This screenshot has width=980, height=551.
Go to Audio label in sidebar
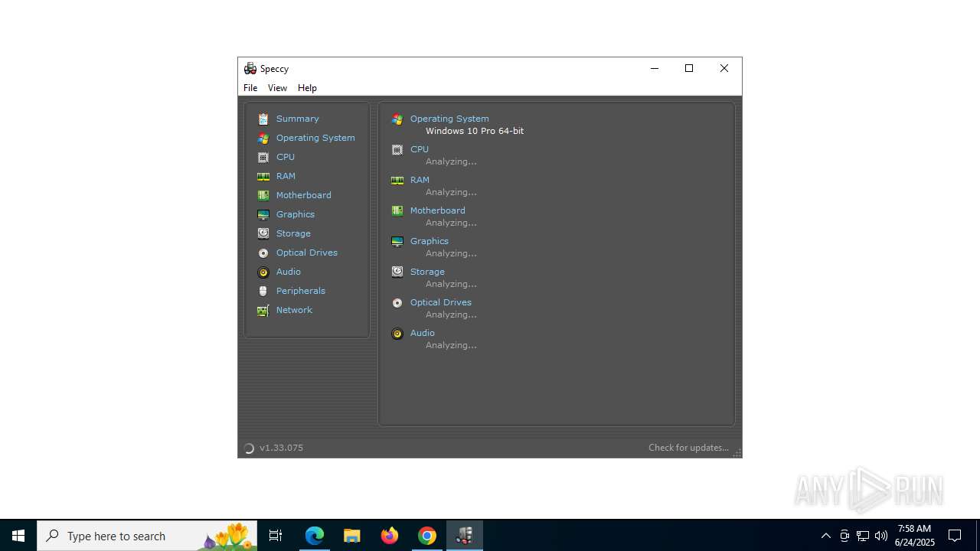(289, 272)
